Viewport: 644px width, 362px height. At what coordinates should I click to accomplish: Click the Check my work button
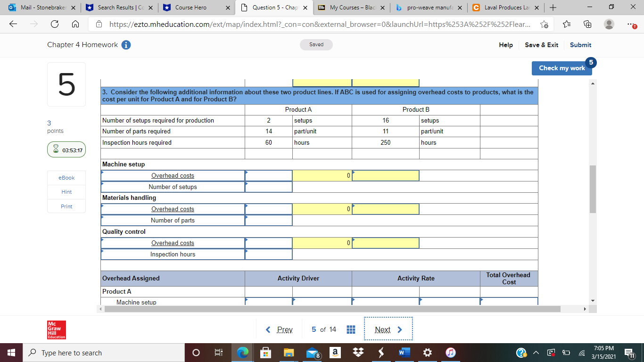[561, 68]
